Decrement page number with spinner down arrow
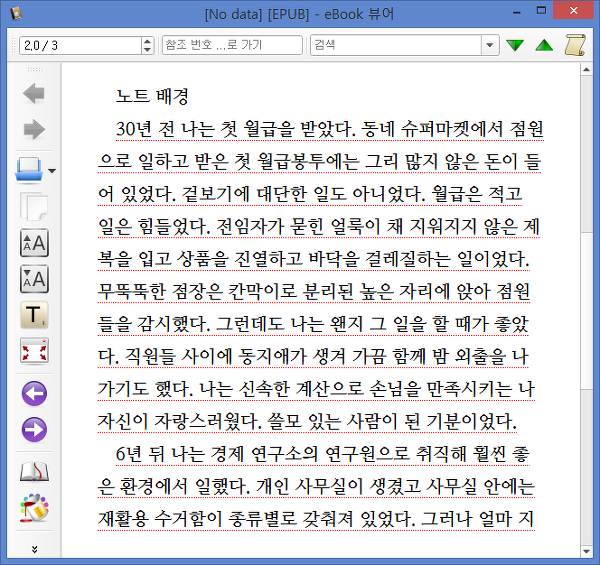Screen dimensions: 600x565 point(147,50)
